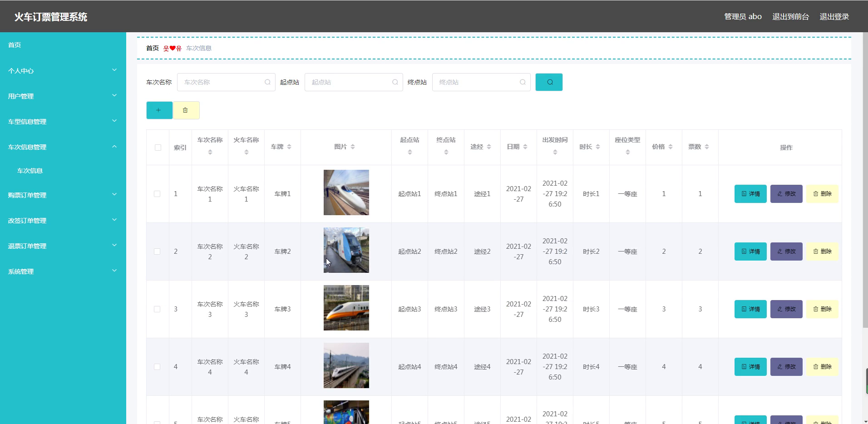Open 系统管理 sidebar menu label
This screenshot has width=868, height=424.
pyautogui.click(x=21, y=271)
